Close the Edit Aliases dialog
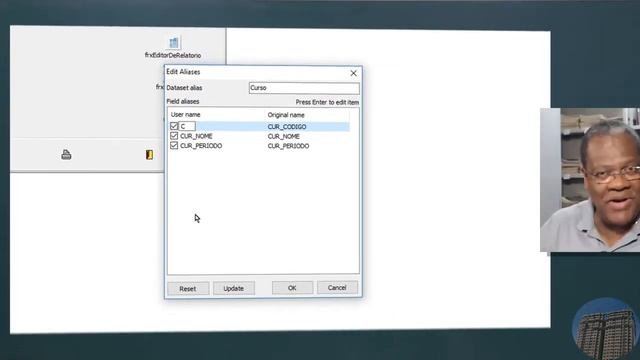 353,73
